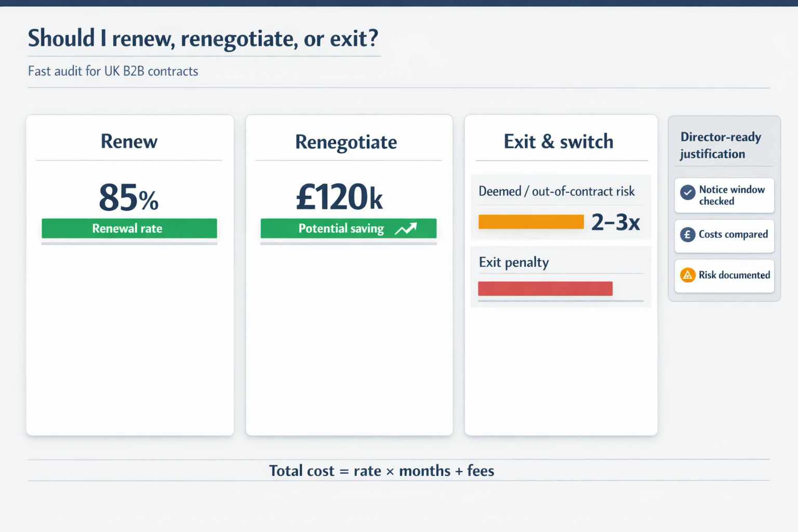
Task: Click the upward trend arrow icon
Action: (x=405, y=229)
